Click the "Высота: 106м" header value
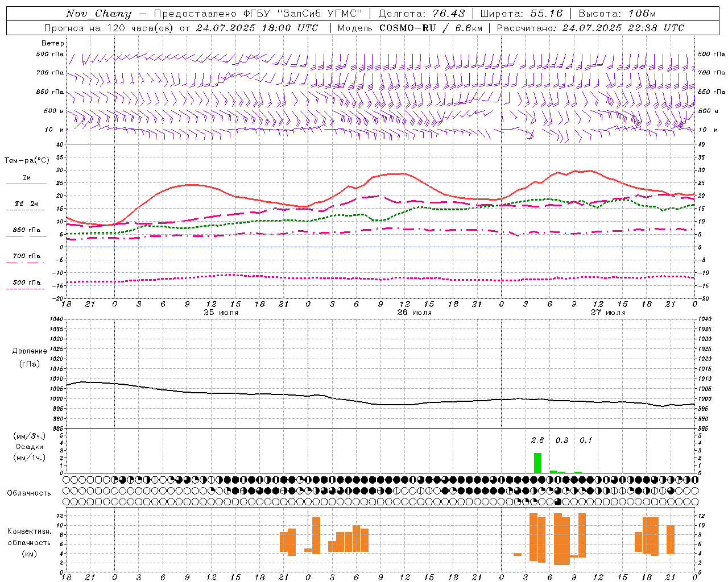Image resolution: width=728 pixels, height=582 pixels. click(x=617, y=14)
